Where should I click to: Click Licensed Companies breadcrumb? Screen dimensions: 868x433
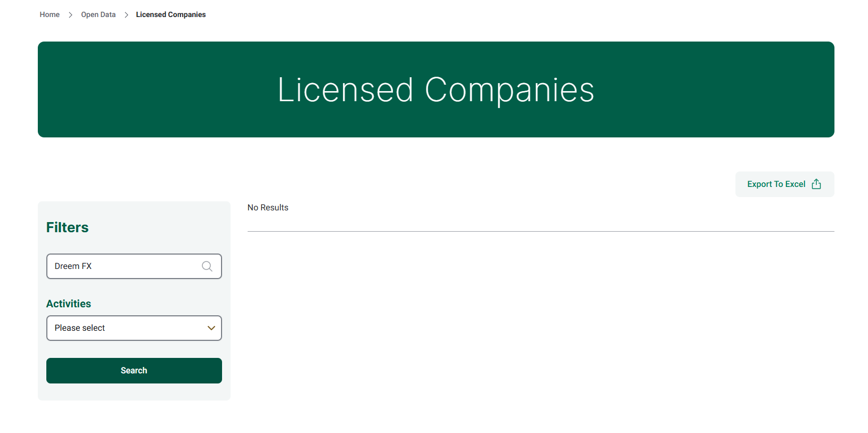170,14
